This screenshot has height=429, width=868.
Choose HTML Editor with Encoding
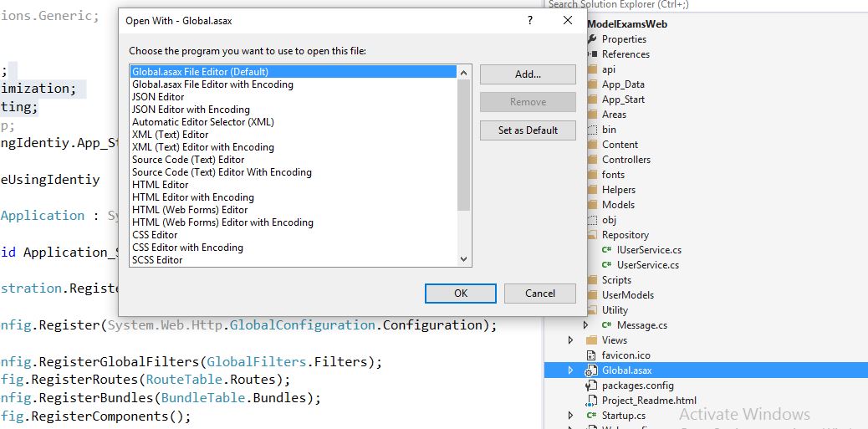click(x=193, y=197)
